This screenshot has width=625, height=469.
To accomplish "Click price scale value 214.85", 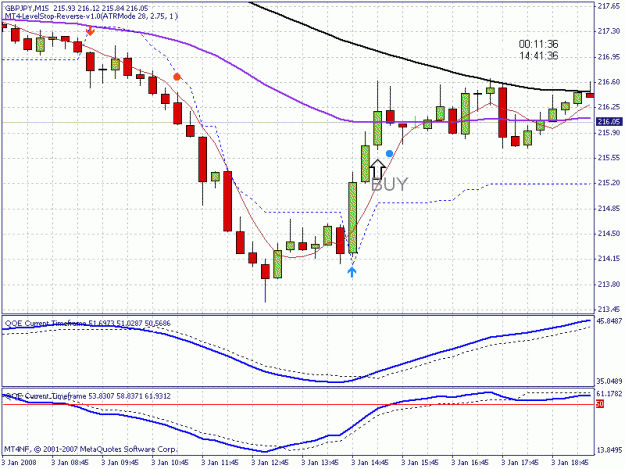I will click(609, 208).
